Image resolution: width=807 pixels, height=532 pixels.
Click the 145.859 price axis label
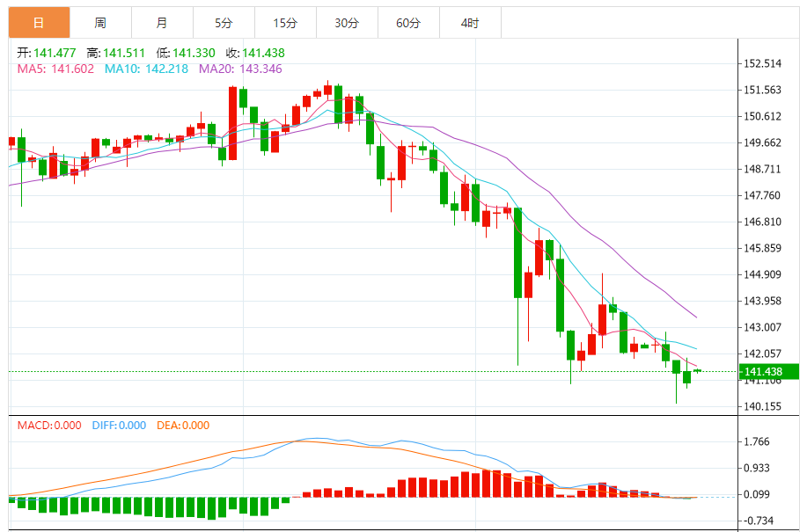coord(763,248)
